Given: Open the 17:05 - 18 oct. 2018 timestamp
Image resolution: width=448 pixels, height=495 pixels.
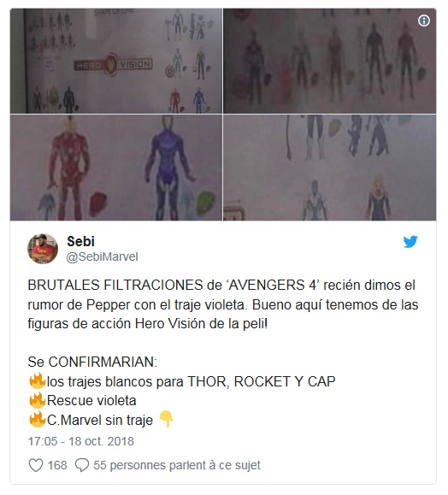Looking at the screenshot, I should click(x=81, y=441).
